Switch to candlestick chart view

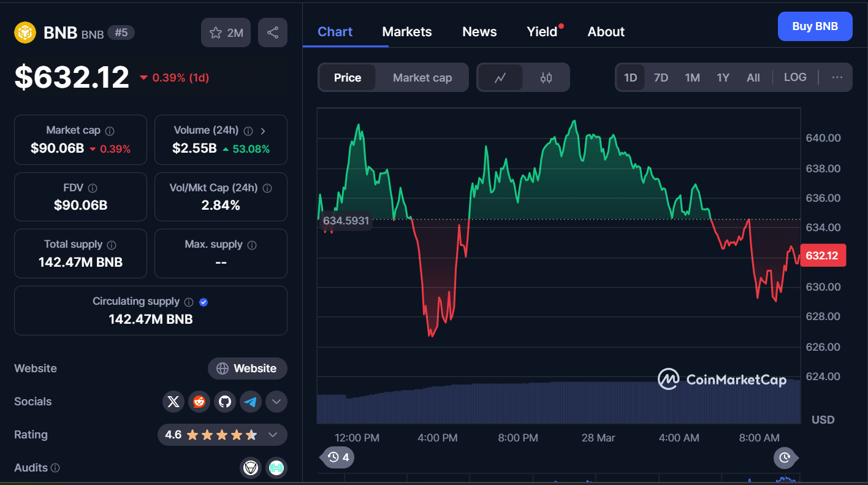point(546,78)
